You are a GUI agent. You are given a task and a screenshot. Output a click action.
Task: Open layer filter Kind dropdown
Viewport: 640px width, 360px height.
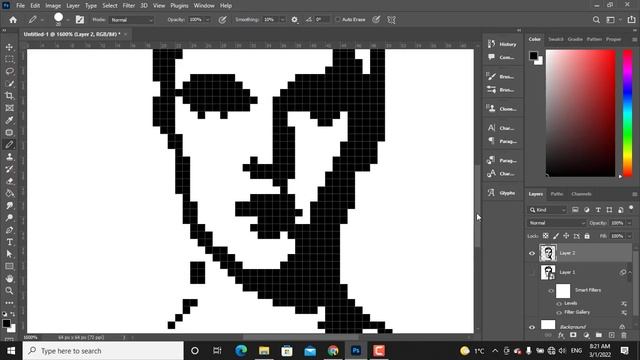coord(548,210)
